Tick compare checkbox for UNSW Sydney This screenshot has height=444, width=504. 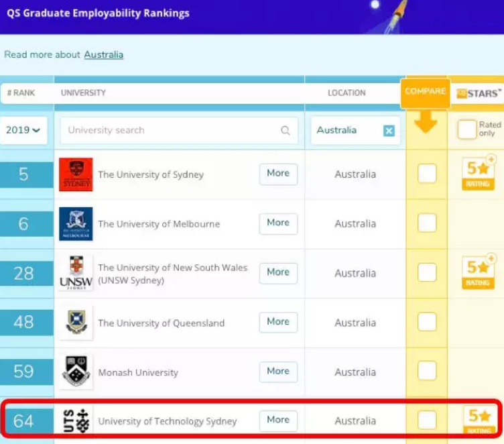point(427,272)
